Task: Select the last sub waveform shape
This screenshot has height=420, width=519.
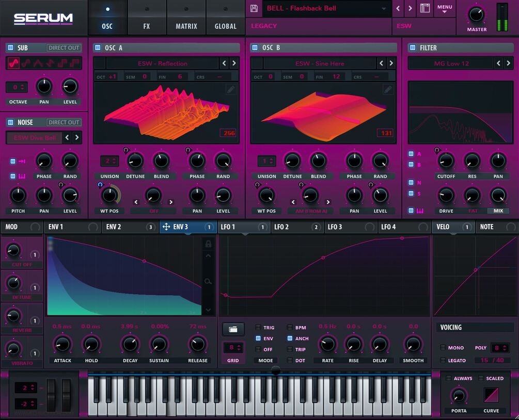Action: [x=74, y=63]
